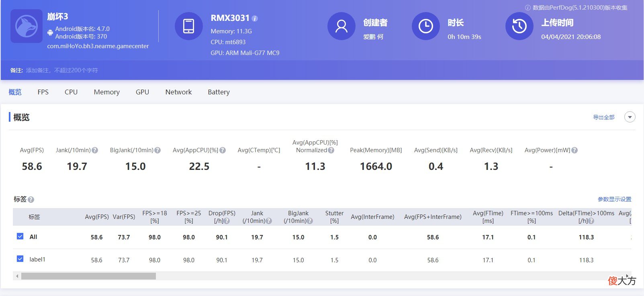
Task: Open 参数显示设置 parameter display settings
Action: pos(614,199)
